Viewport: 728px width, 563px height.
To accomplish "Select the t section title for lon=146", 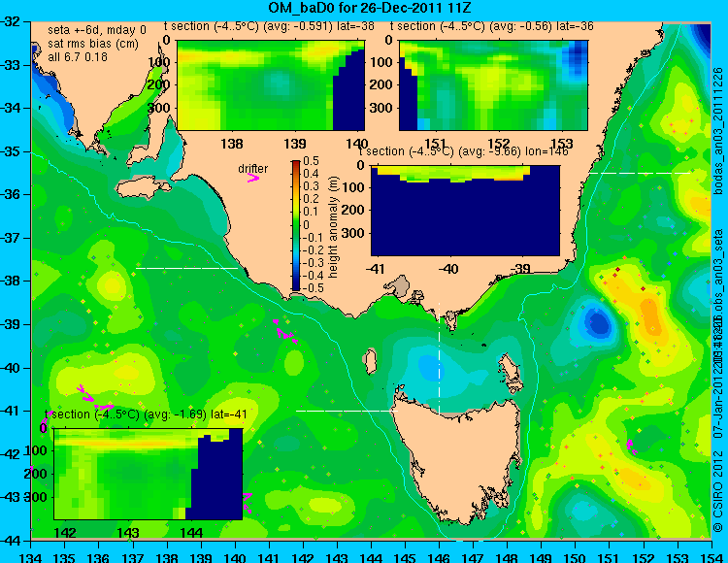I will tap(464, 151).
